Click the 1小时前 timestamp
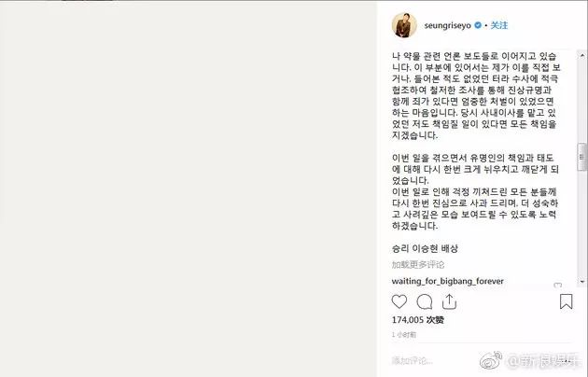588x377 pixels. [x=404, y=335]
